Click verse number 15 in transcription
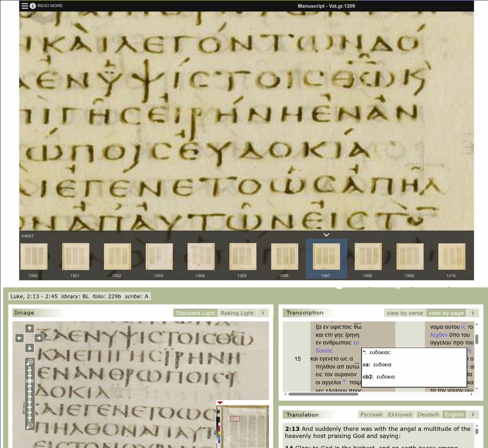The height and width of the screenshot is (448, 488). (x=298, y=359)
